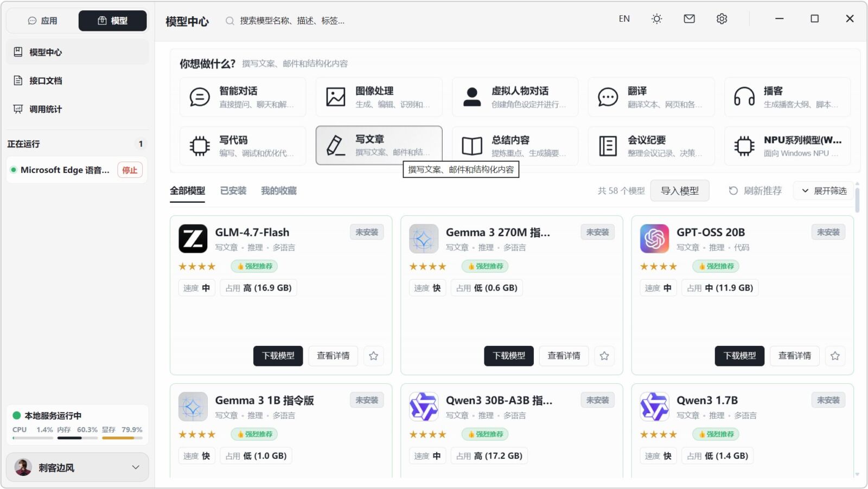The height and width of the screenshot is (489, 868).
Task: Click 刷新推荐 to refresh recommendations
Action: click(755, 191)
